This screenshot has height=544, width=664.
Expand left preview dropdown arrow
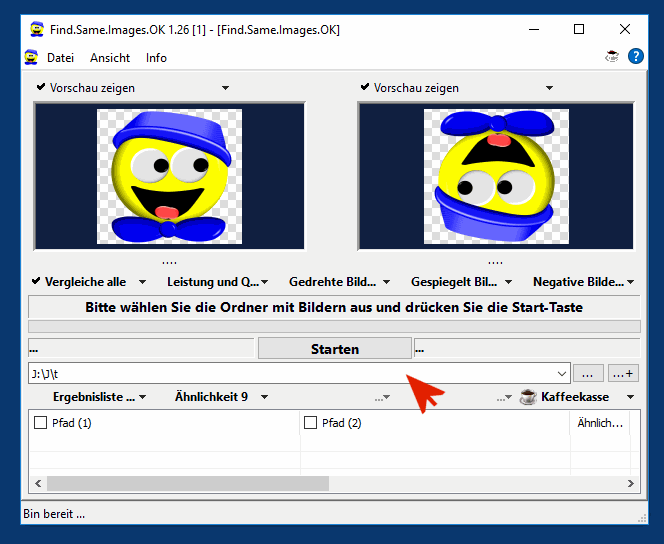tap(226, 88)
